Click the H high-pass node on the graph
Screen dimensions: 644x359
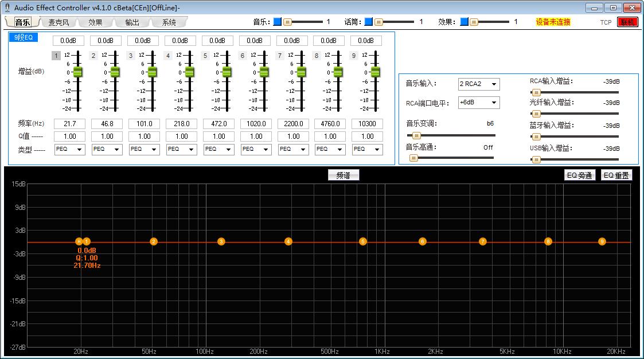79,241
